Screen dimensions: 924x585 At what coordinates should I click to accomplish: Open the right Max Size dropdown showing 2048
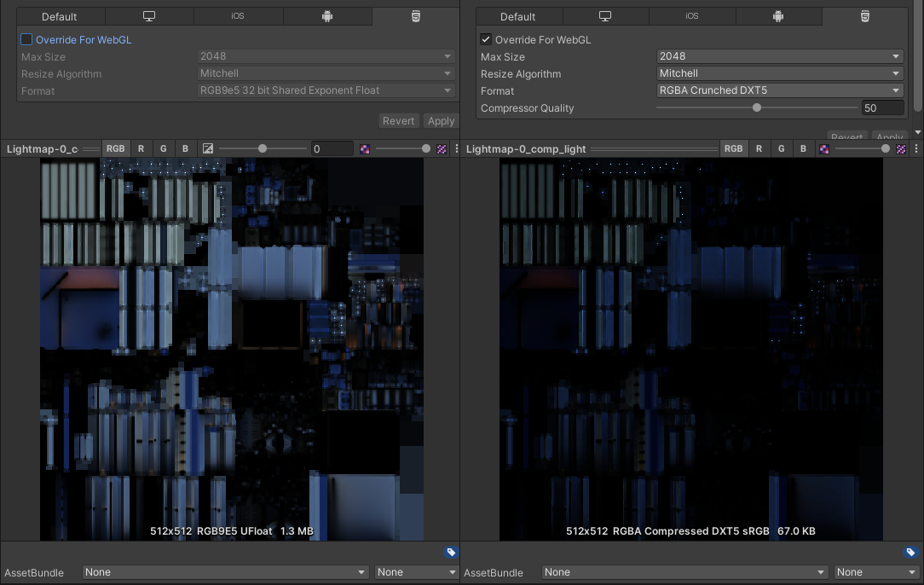click(778, 56)
